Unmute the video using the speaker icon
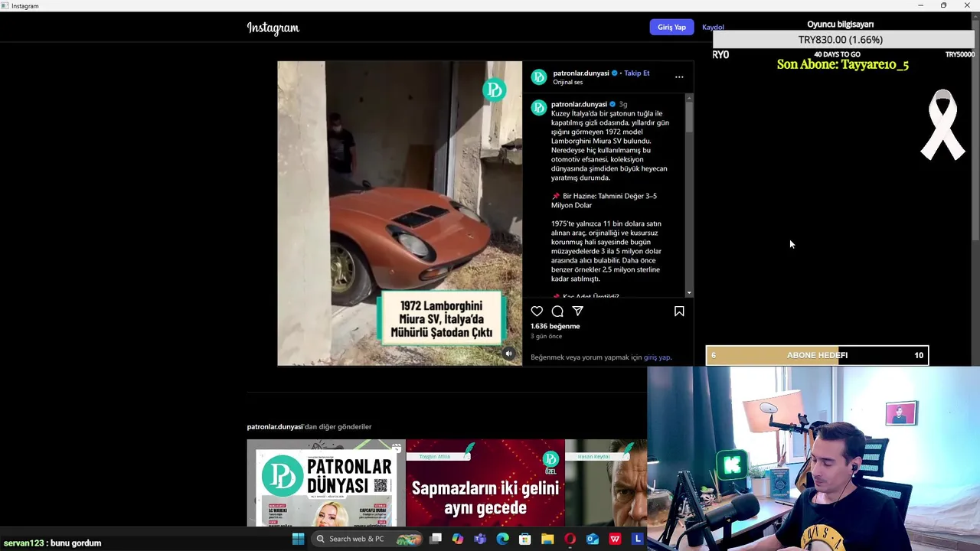This screenshot has width=980, height=551. pyautogui.click(x=508, y=354)
